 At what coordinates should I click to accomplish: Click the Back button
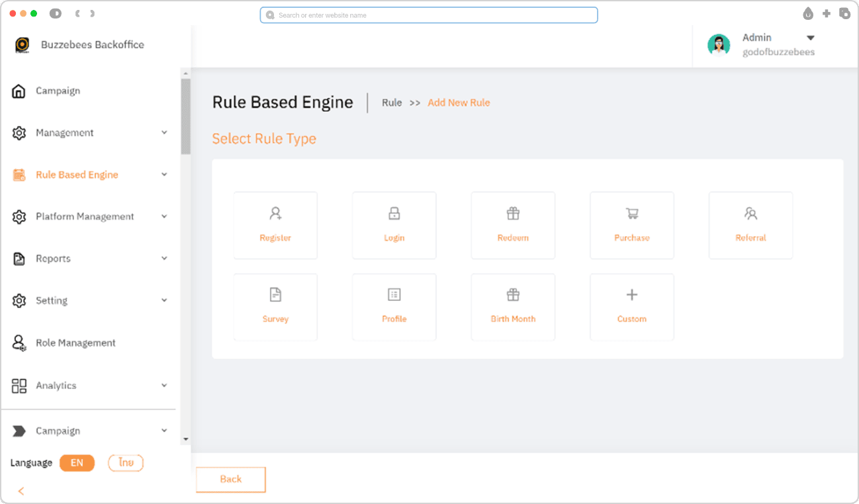point(231,480)
